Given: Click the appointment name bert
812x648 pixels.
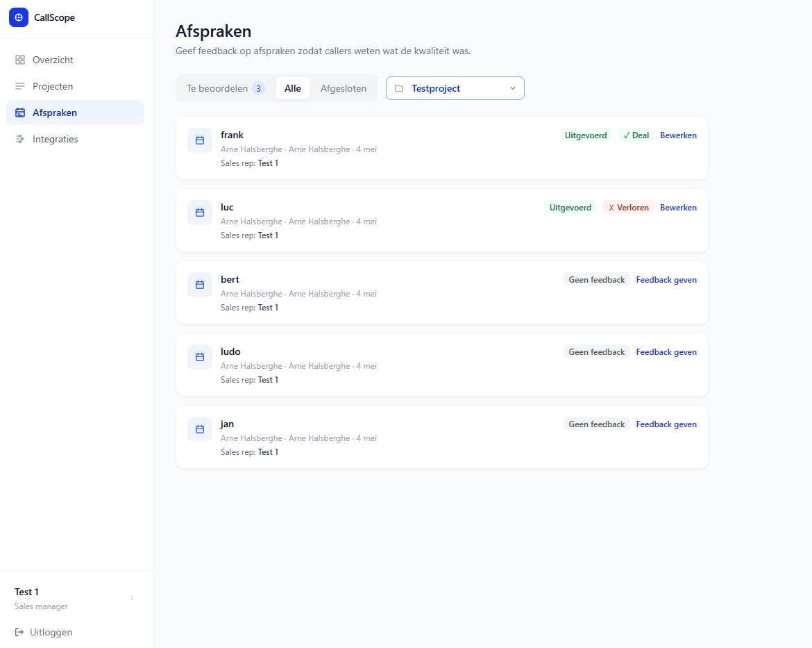Looking at the screenshot, I should click(x=230, y=279).
